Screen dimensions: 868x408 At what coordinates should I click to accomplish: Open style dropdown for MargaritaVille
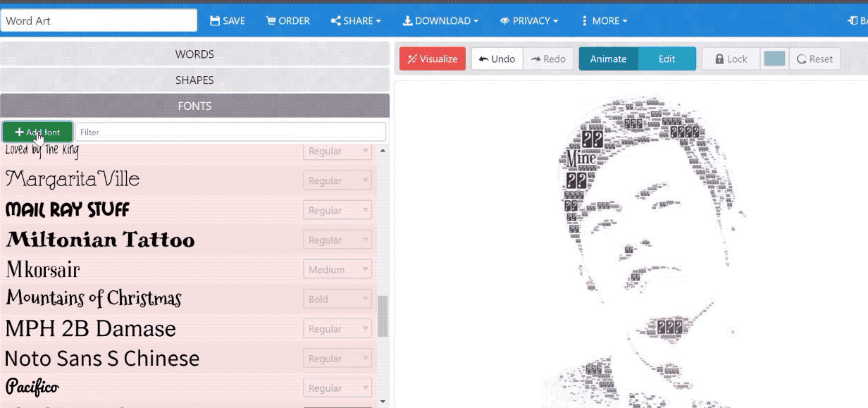337,180
